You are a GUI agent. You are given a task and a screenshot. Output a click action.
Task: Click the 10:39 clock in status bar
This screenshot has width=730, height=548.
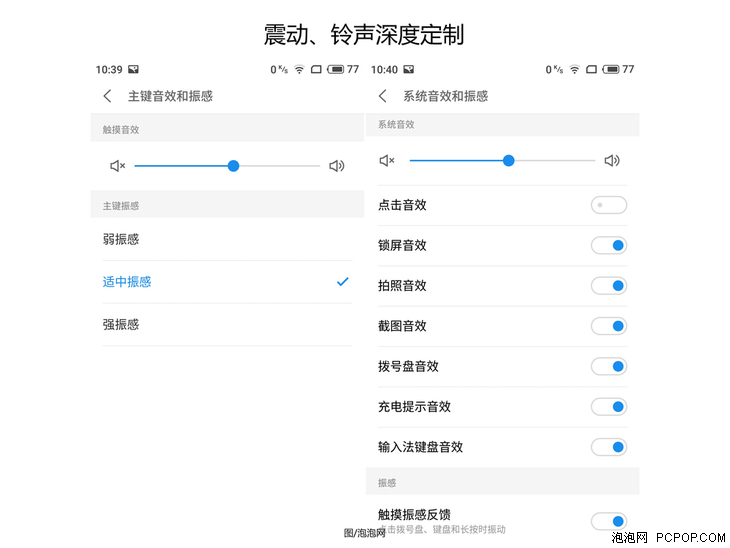tap(109, 70)
